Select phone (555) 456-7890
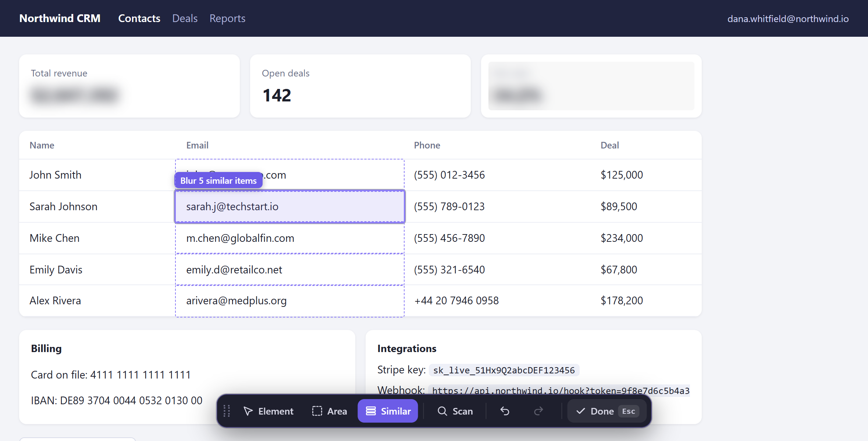 pos(449,238)
